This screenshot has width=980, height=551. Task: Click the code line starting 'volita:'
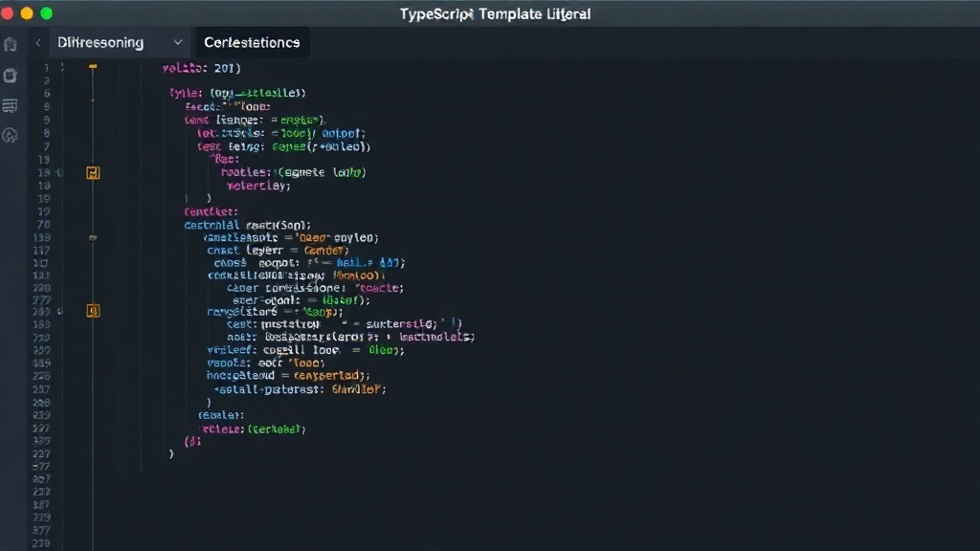[201, 68]
